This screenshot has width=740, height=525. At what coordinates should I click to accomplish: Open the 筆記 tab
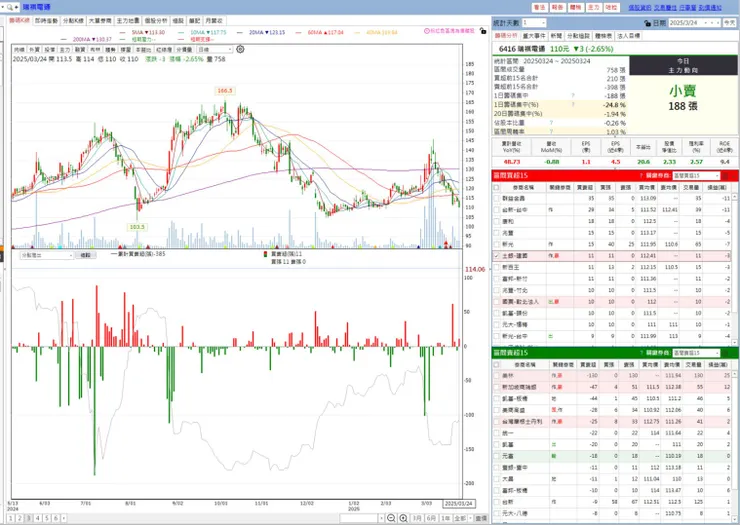tap(195, 21)
